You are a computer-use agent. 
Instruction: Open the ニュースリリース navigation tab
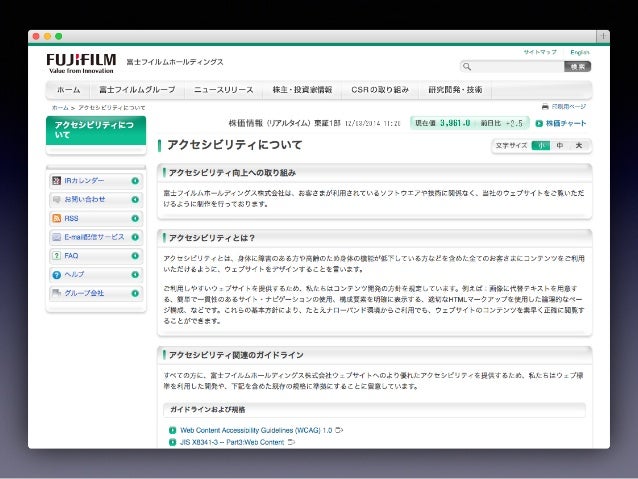tap(223, 90)
